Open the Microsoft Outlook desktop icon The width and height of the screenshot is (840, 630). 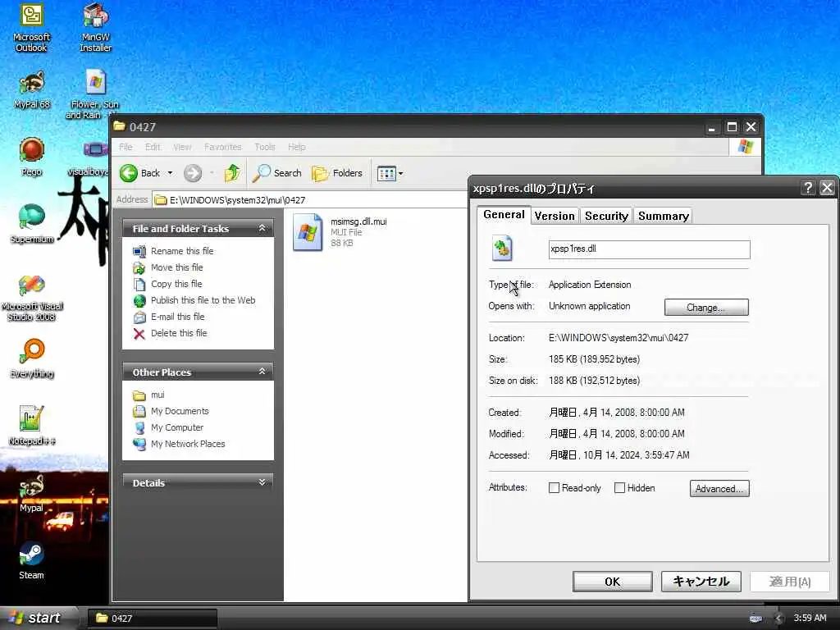point(31,27)
